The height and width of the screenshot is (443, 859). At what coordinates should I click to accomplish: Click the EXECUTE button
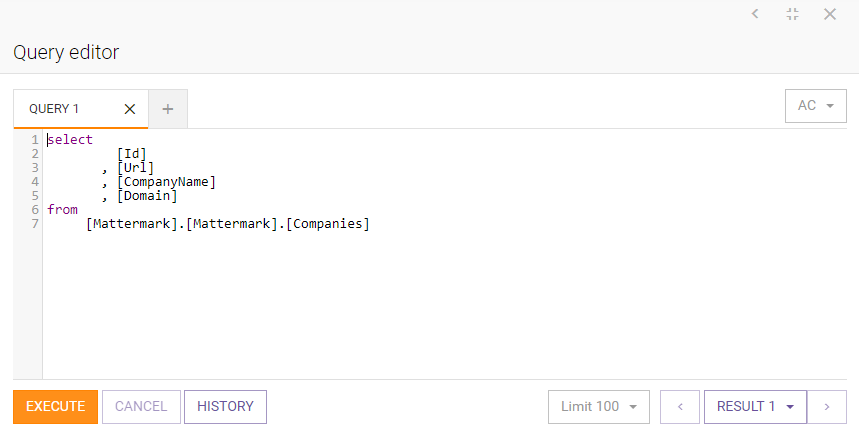tap(55, 406)
